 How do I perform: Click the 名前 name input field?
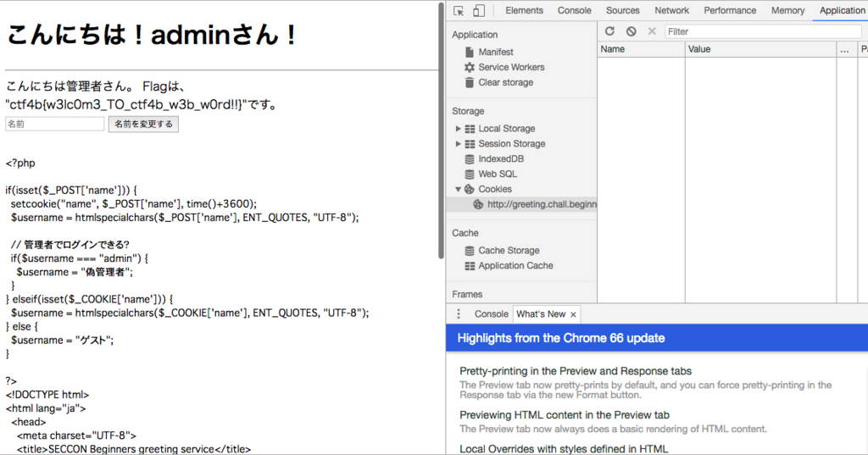(x=54, y=124)
